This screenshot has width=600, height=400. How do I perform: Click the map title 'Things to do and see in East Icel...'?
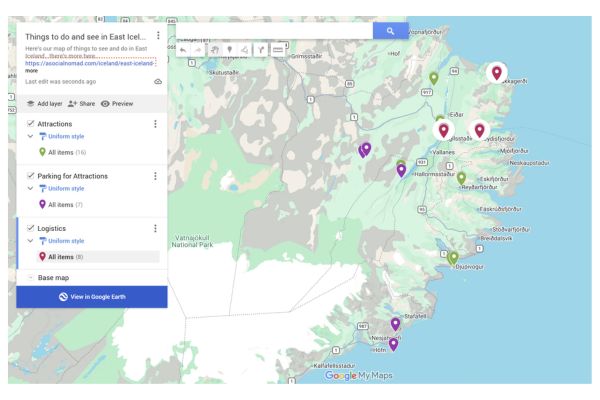[85, 37]
